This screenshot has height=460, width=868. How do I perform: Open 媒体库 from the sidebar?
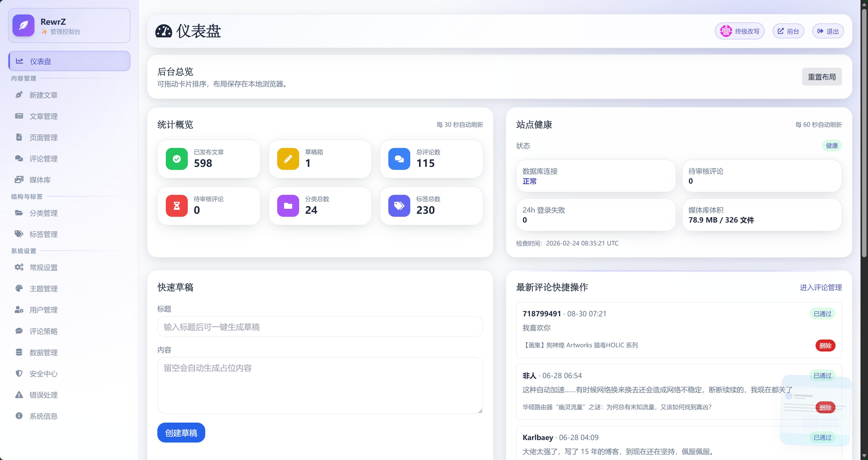(x=69, y=180)
